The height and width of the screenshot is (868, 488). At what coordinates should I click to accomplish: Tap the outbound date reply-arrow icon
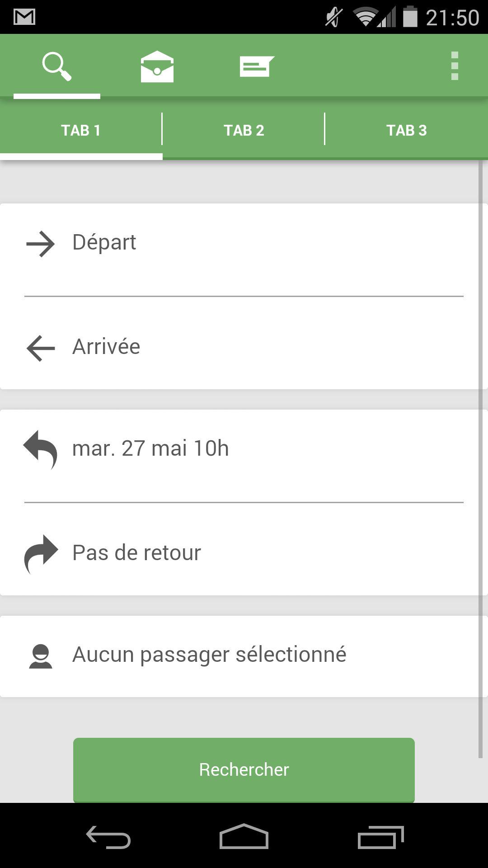(x=41, y=449)
